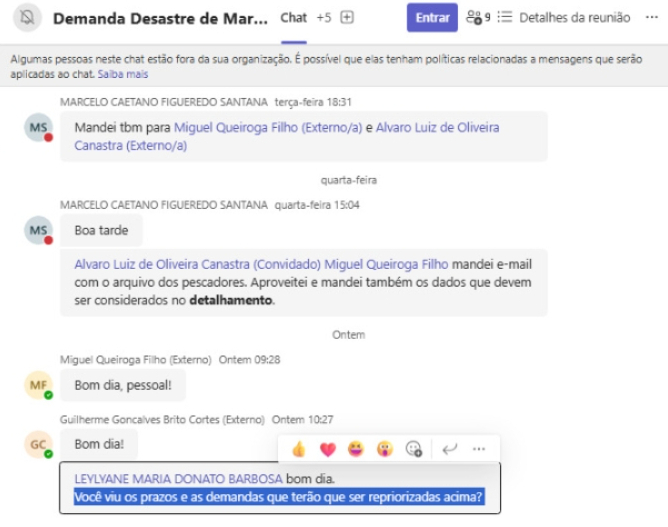This screenshot has height=527, width=668.
Task: Click timestamp 'Ontem 09:28'
Action: click(x=249, y=360)
